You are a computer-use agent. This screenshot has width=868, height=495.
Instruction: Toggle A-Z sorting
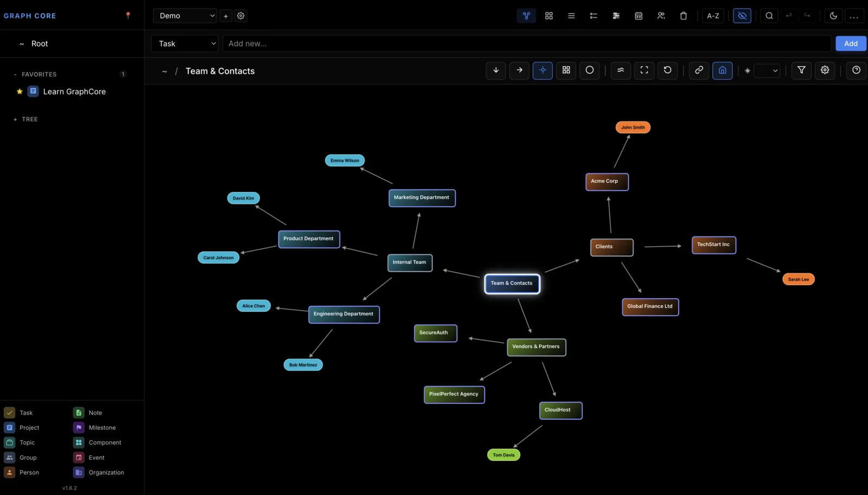713,16
